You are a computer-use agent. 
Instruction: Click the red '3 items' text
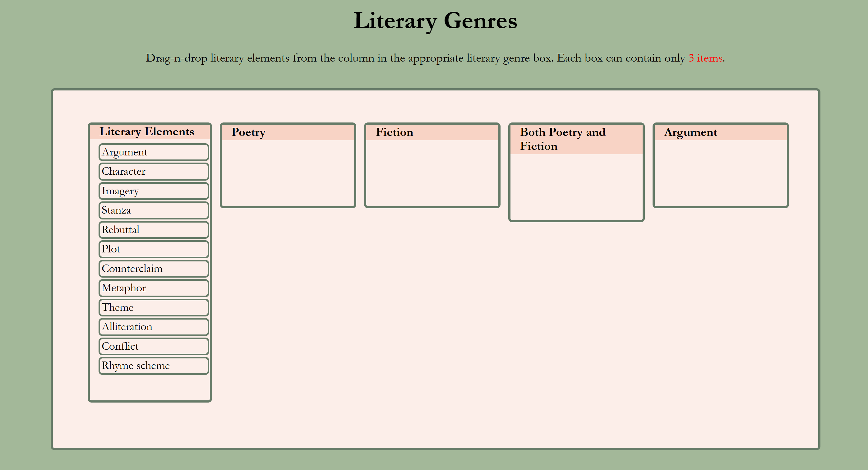click(x=705, y=58)
